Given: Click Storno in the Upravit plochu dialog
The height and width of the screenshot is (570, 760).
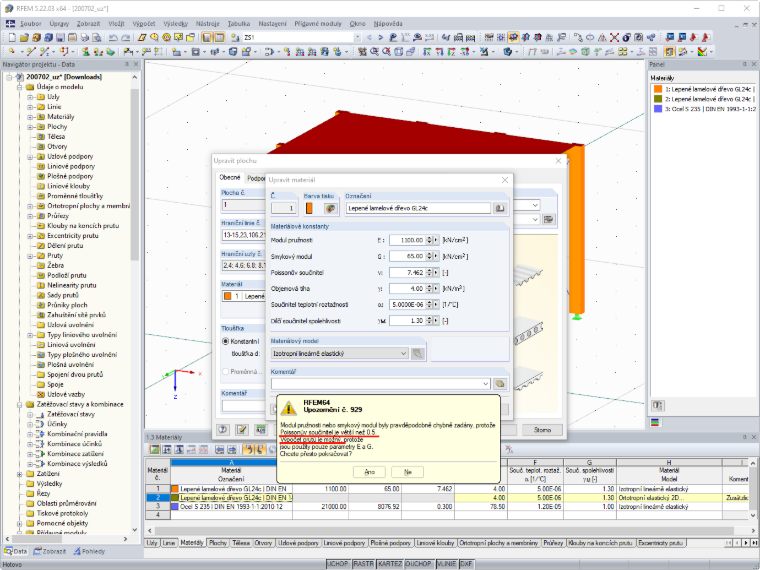Looking at the screenshot, I should pyautogui.click(x=542, y=429).
